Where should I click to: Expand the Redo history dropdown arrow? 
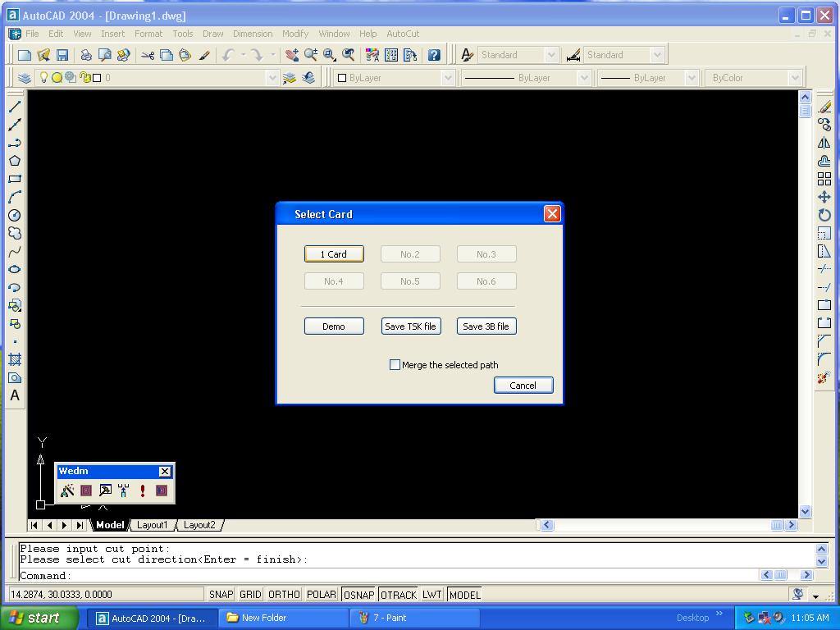[272, 55]
